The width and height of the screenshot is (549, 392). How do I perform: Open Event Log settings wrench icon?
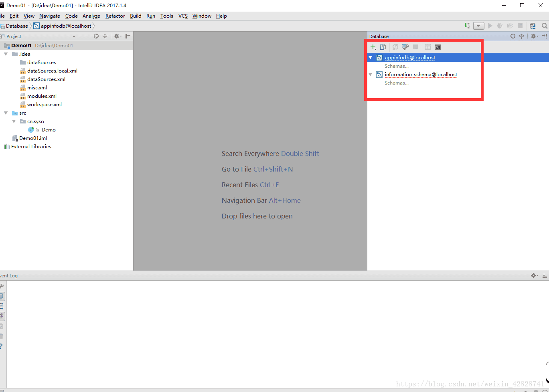pos(2,286)
